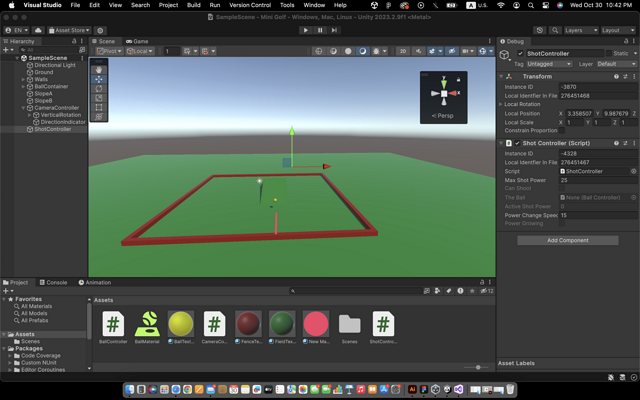
Task: Open the Layer Default dropdown
Action: [x=616, y=64]
